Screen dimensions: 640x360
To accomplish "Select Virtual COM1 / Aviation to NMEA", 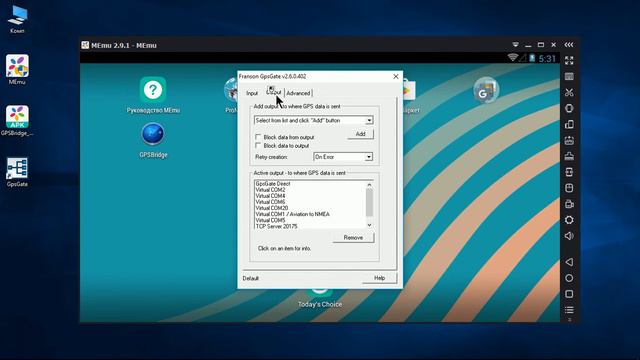I will tap(292, 214).
